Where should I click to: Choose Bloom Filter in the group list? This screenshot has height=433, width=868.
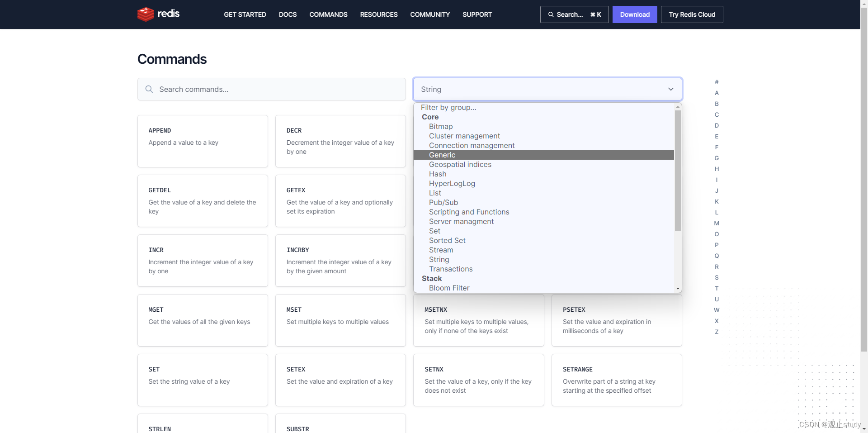pyautogui.click(x=544, y=288)
